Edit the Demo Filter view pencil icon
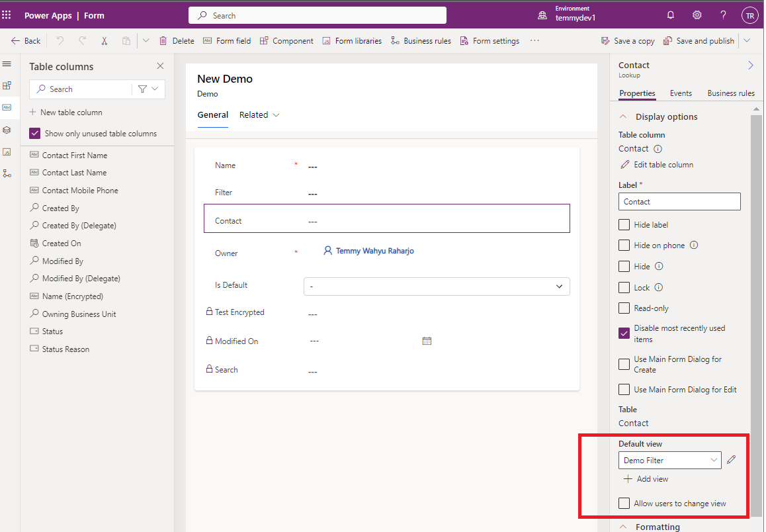This screenshot has height=532, width=766. [732, 460]
